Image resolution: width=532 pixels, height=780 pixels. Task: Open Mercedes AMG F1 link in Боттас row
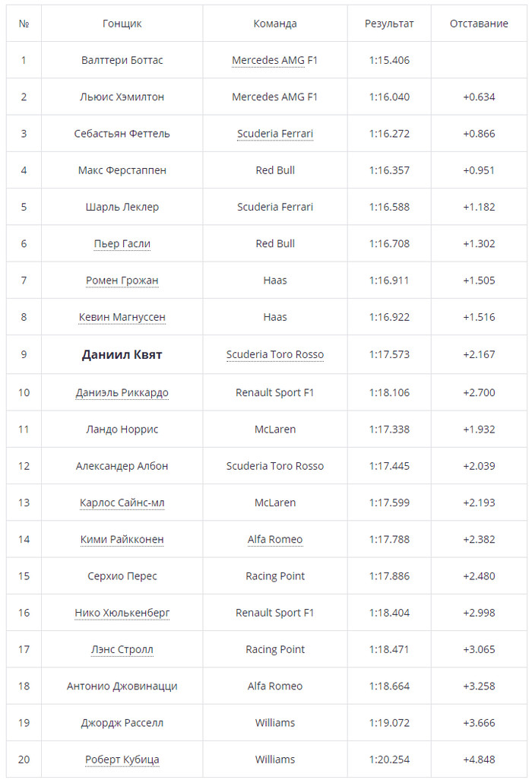pos(274,60)
